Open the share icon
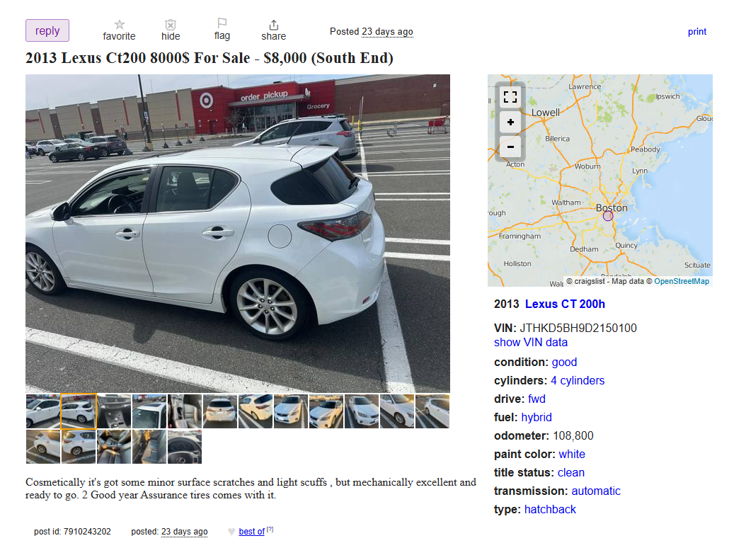Screen dimensions: 746x560 274,25
